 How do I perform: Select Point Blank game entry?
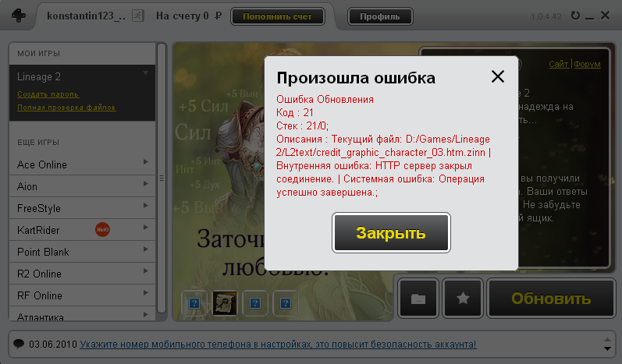(x=82, y=252)
